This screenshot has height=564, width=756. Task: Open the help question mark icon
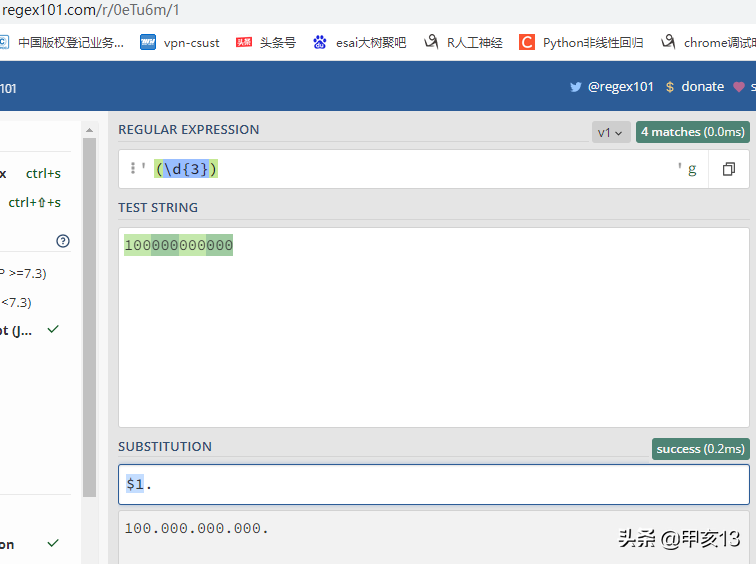pos(63,241)
